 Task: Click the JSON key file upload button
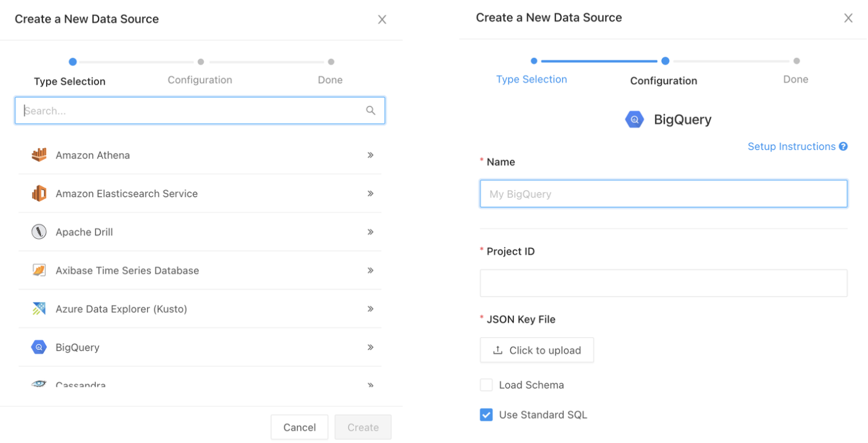(537, 350)
